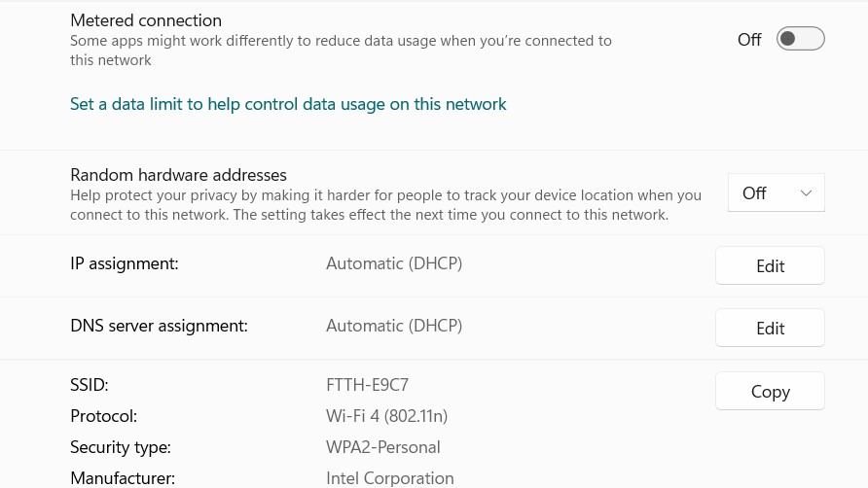
Task: Click the chevron arrow in the Off dropdown
Action: (x=806, y=193)
